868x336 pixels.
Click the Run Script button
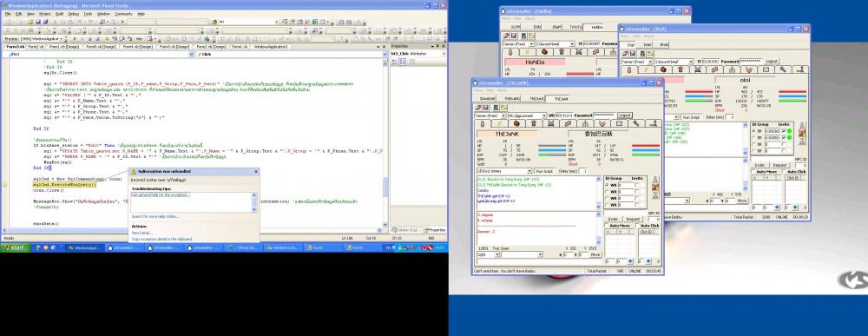click(545, 171)
